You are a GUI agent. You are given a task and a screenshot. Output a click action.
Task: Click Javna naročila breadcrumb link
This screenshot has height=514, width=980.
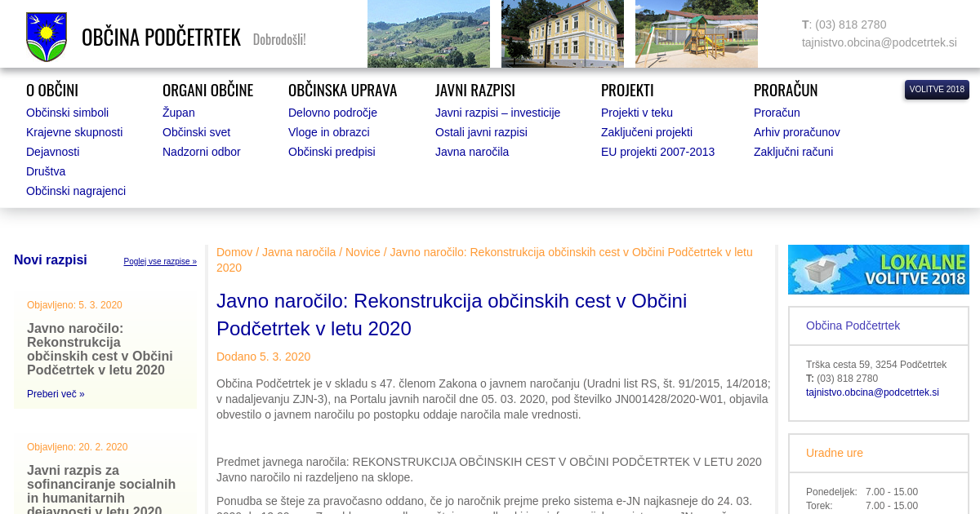298,252
